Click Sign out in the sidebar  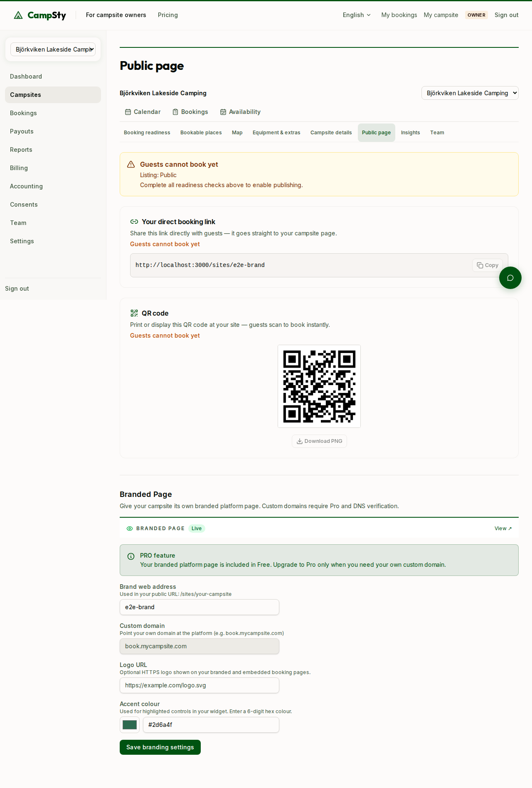17,289
